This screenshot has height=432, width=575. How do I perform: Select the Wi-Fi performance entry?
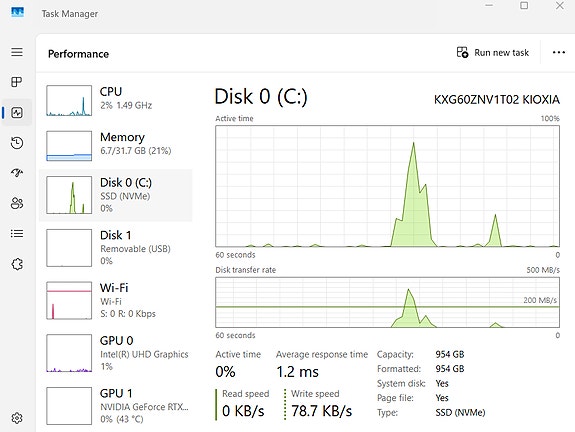pos(116,300)
